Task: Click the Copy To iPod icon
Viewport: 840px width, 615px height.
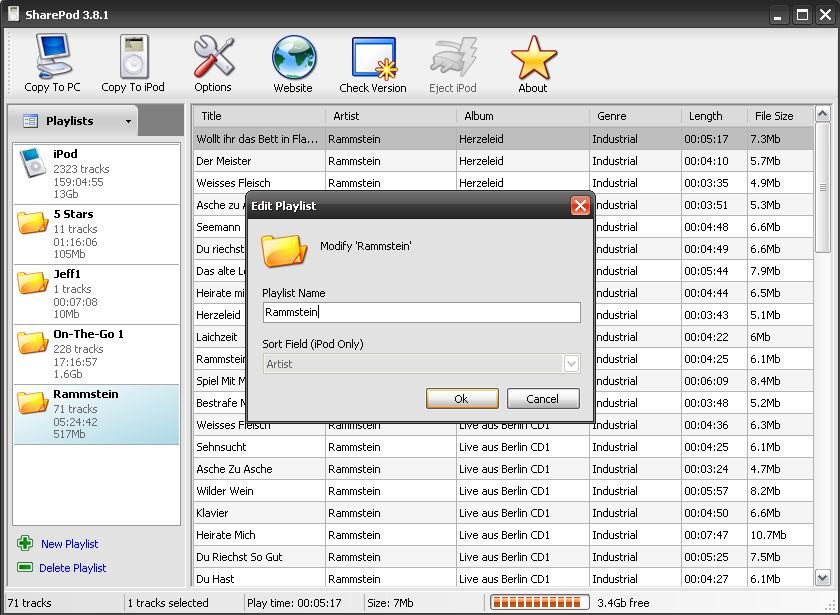Action: (x=133, y=56)
